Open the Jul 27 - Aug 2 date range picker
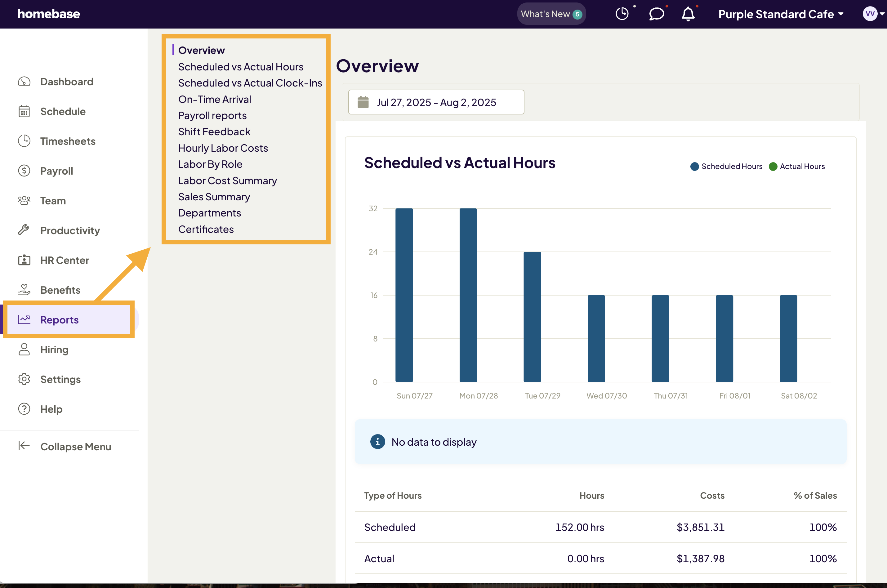Image resolution: width=887 pixels, height=588 pixels. coord(436,102)
